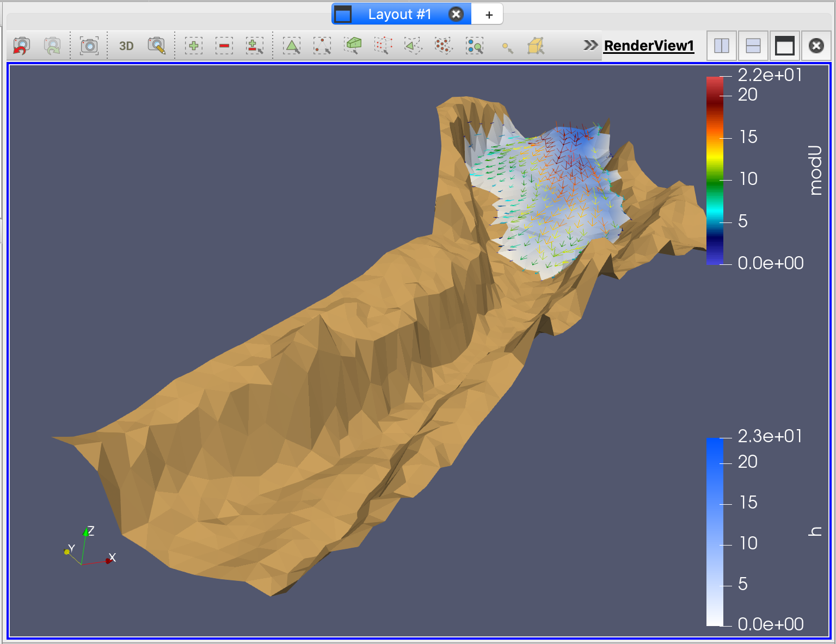Click the 2.3e+01 maximum on h legend
The image size is (836, 644).
770,436
